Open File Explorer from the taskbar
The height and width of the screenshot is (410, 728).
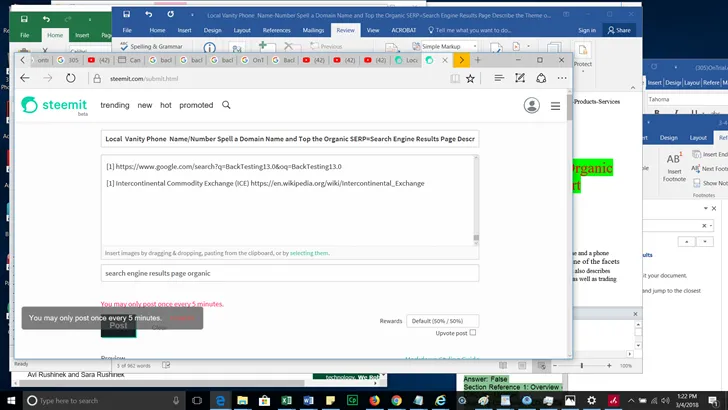point(242,400)
